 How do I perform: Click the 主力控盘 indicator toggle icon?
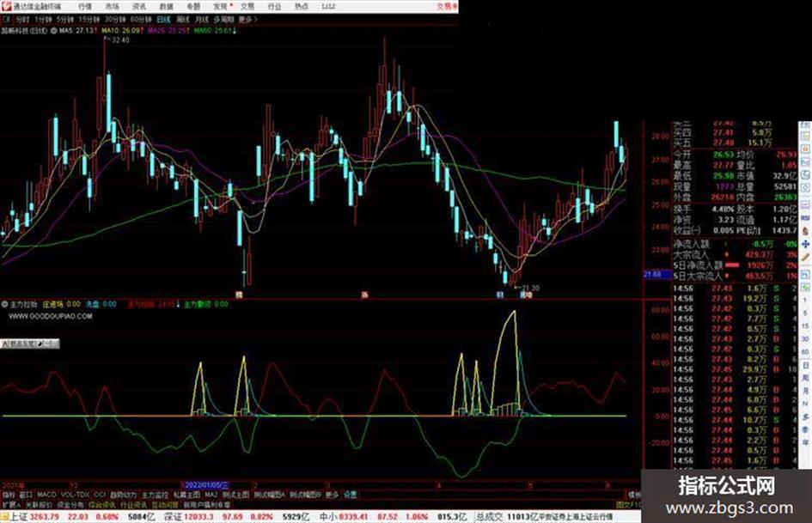[4, 305]
